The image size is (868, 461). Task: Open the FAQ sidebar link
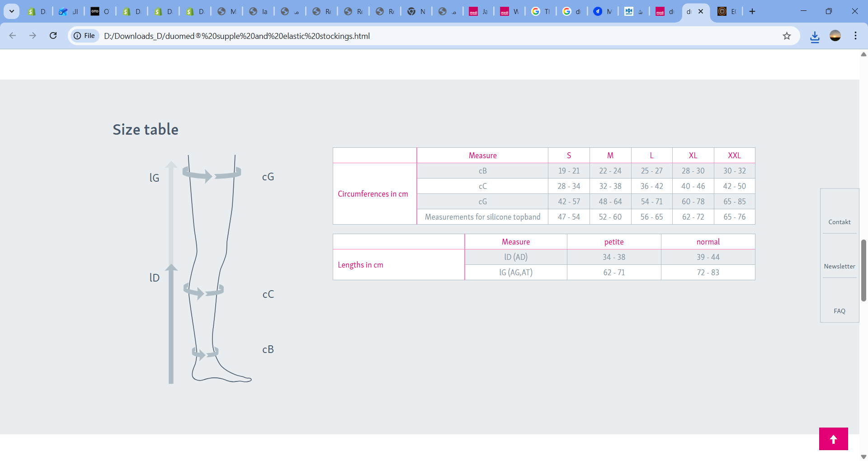pos(839,311)
